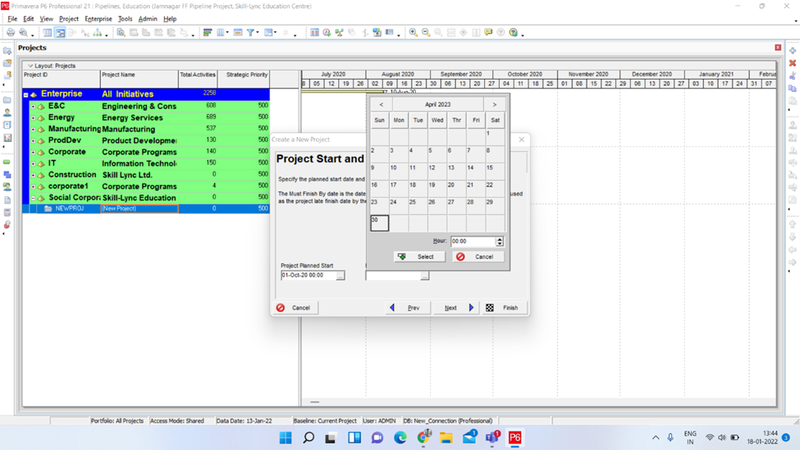Open File Explorer from the taskbar

coord(446,437)
